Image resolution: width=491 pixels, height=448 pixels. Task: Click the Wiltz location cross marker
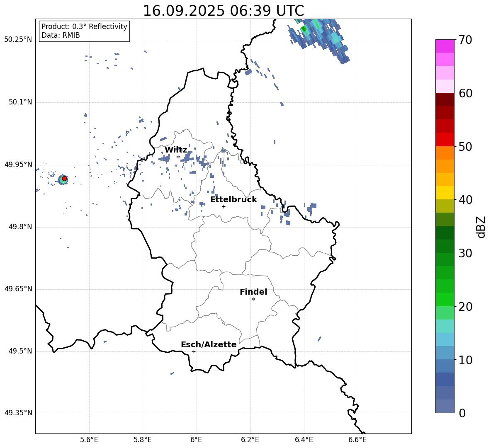coord(178,157)
